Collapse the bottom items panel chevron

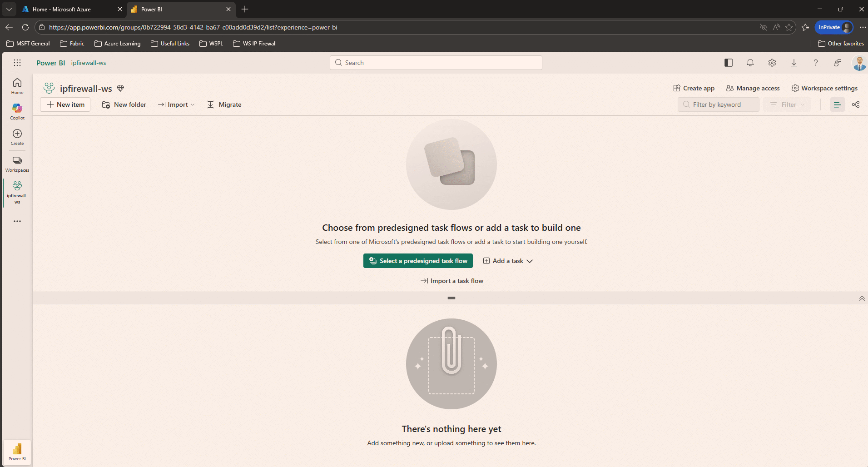(x=861, y=298)
